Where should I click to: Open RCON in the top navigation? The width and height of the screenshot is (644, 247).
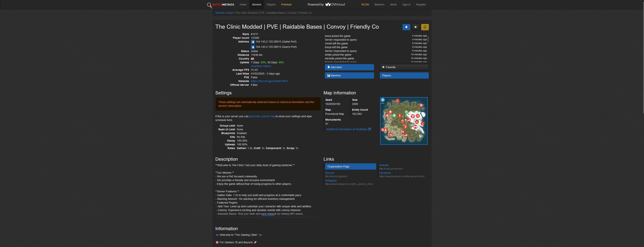[x=365, y=4]
